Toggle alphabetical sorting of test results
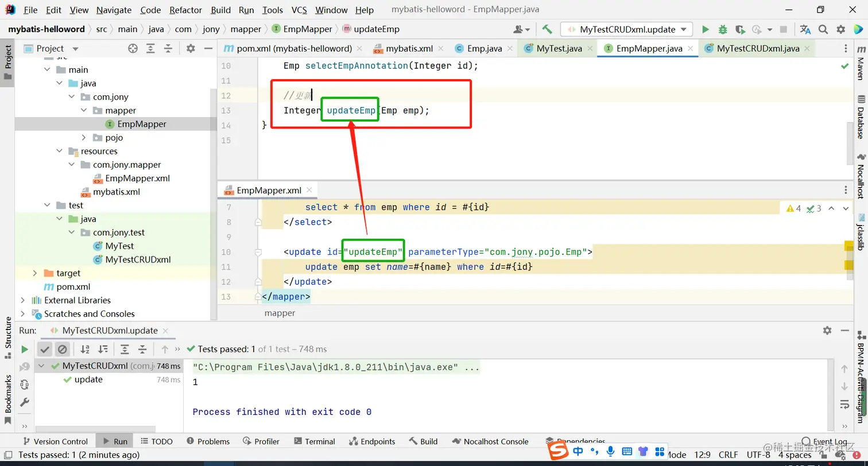The width and height of the screenshot is (868, 466). click(x=85, y=349)
